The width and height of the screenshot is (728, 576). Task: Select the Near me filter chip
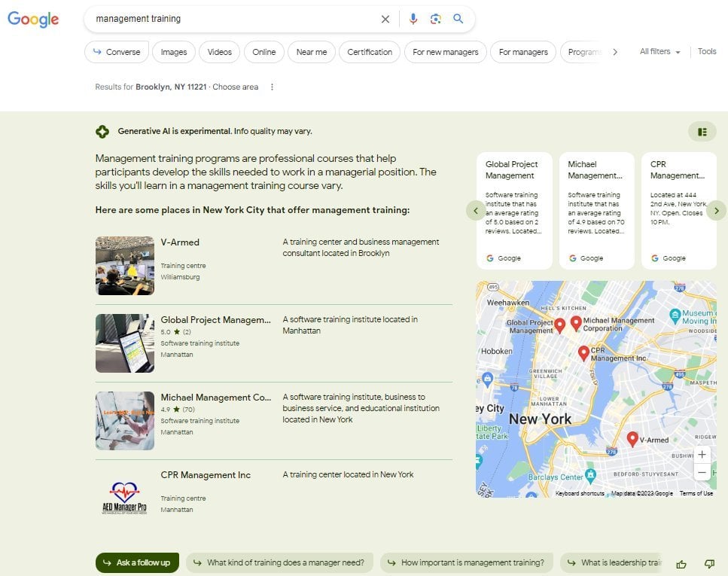tap(312, 52)
